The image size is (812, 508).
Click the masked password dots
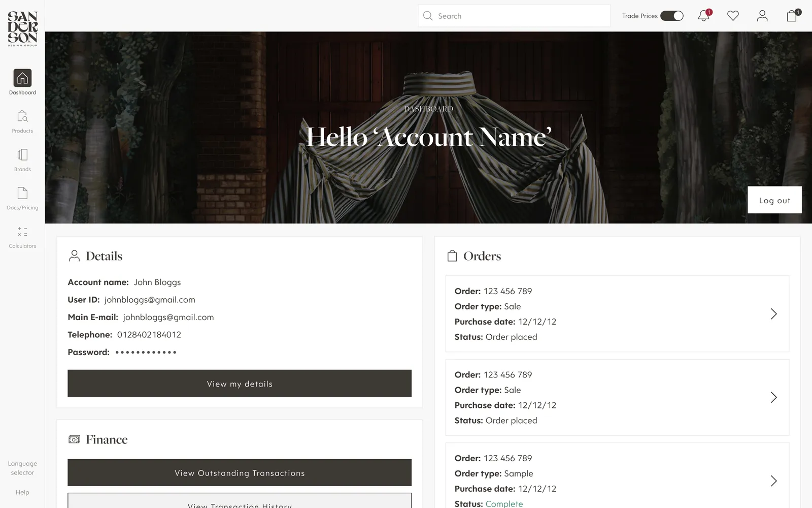pos(146,352)
